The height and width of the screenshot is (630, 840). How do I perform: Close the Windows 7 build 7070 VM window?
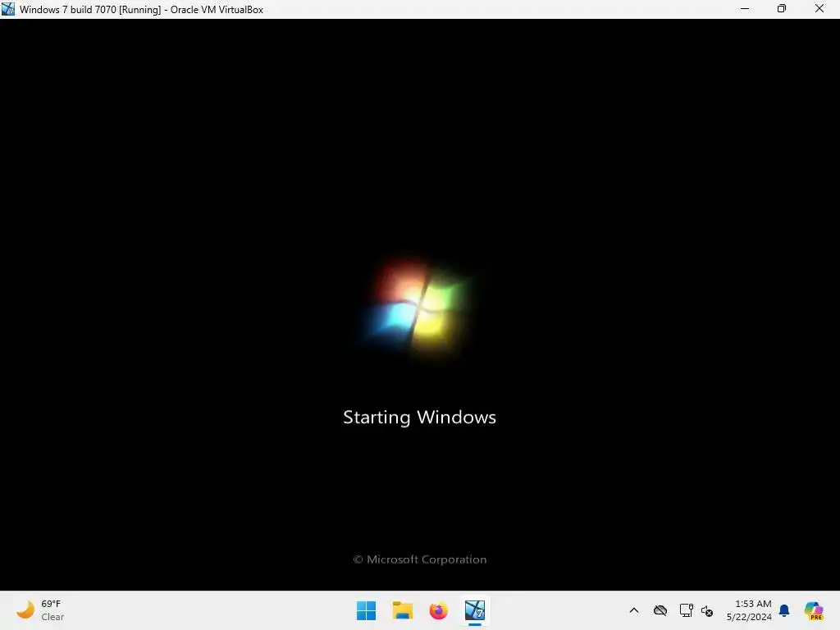pos(819,8)
